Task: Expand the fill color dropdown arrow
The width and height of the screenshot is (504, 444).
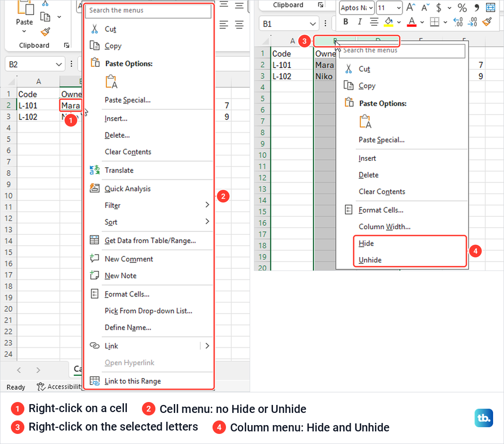Action: [x=399, y=22]
